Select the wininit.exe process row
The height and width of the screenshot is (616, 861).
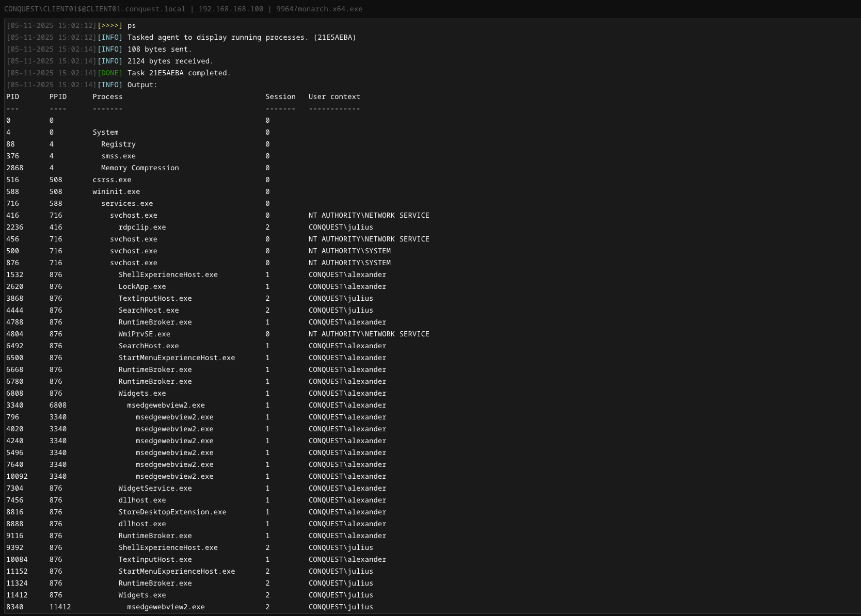coord(116,191)
